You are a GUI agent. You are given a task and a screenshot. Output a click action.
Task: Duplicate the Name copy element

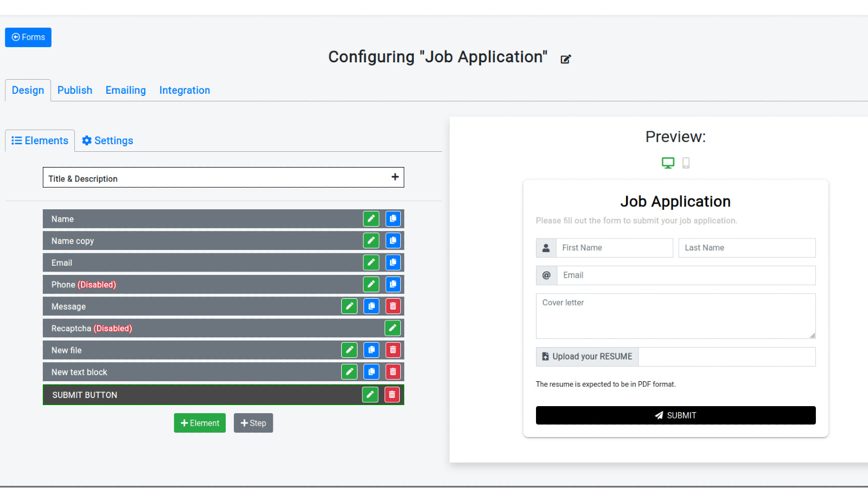[x=393, y=241]
